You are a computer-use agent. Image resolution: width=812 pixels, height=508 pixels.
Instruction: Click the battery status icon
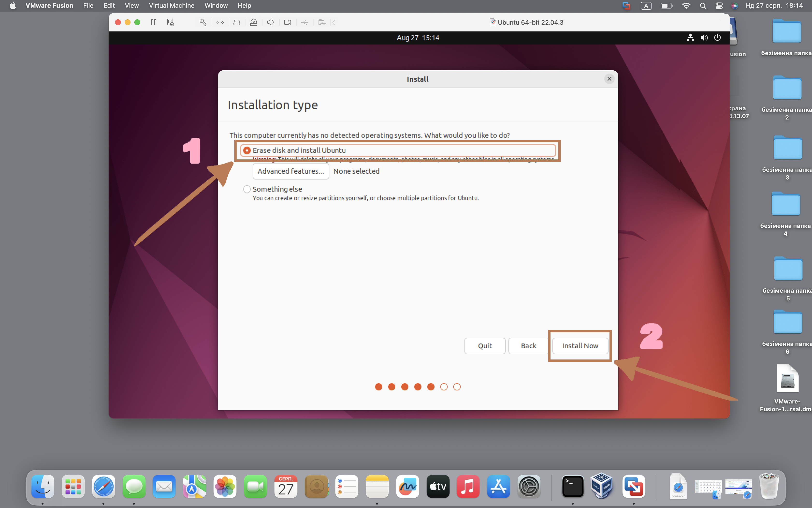click(x=666, y=6)
